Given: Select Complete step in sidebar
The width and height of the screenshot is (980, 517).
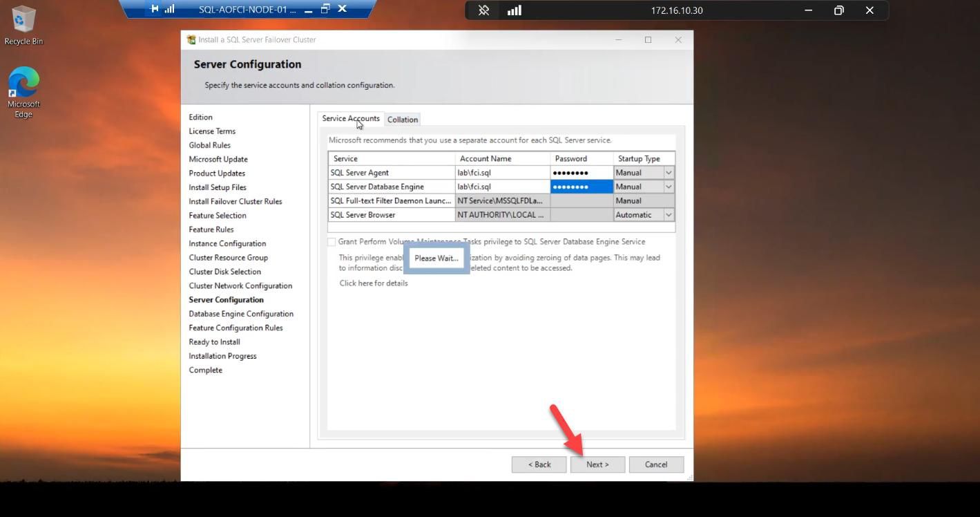Looking at the screenshot, I should tap(206, 370).
